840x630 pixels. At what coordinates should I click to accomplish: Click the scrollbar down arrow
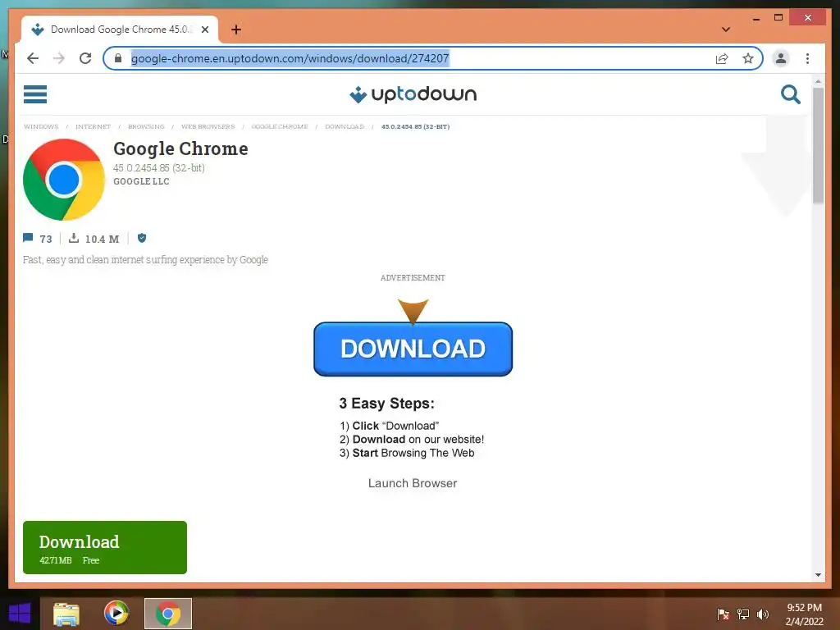(x=818, y=575)
